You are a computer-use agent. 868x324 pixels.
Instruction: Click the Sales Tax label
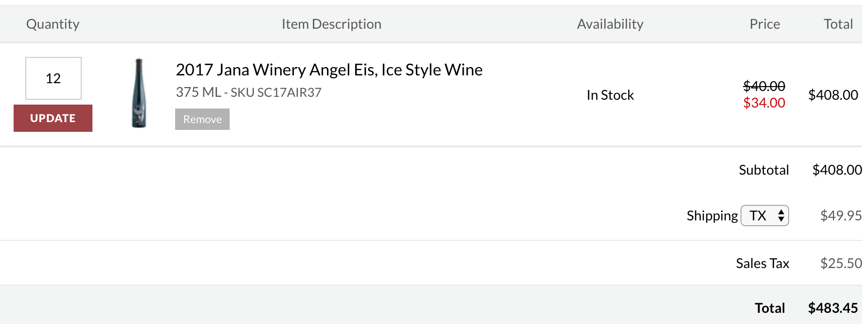pos(762,263)
